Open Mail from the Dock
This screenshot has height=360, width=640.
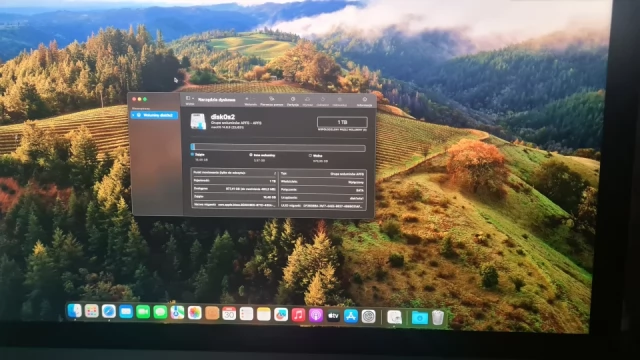tap(126, 312)
